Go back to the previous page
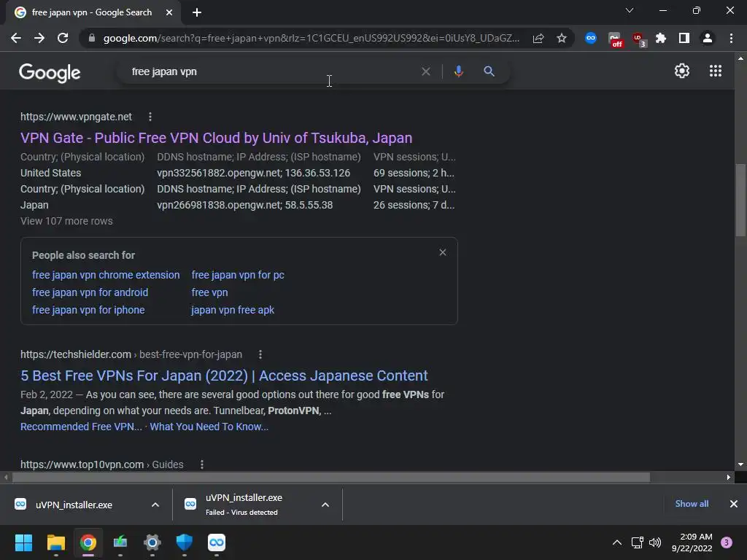The height and width of the screenshot is (560, 747). (x=16, y=38)
